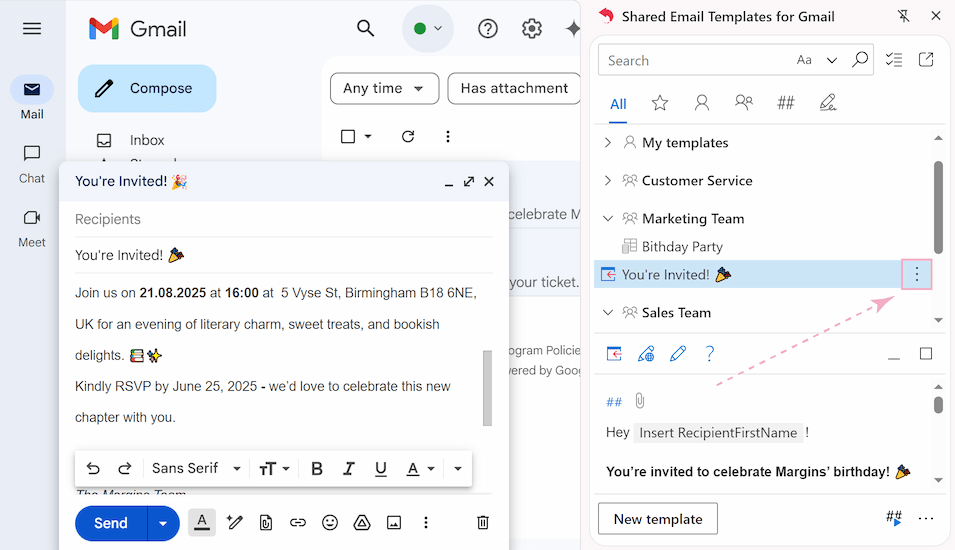Toggle match case Aa in search
Image resolution: width=955 pixels, height=550 pixels.
point(804,60)
